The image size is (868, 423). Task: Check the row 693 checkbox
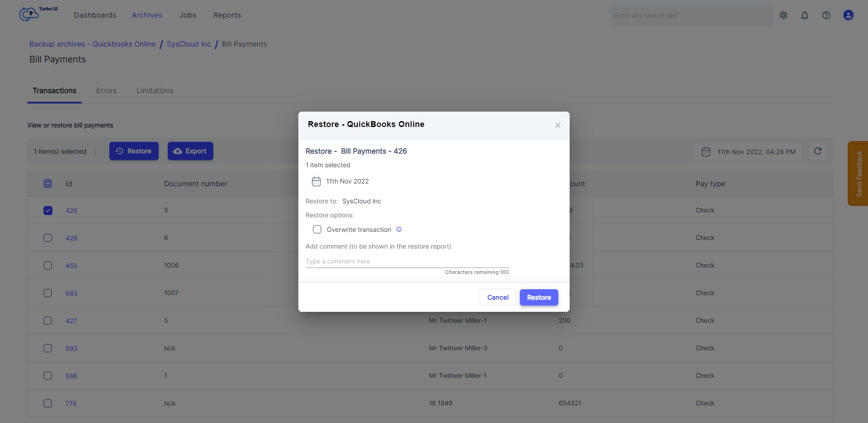pos(47,348)
